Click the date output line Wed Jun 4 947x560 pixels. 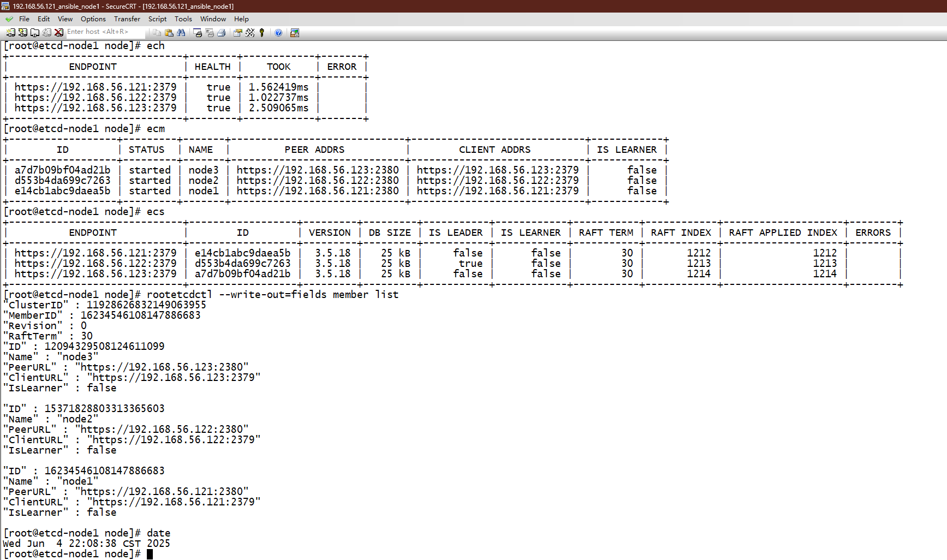point(86,544)
